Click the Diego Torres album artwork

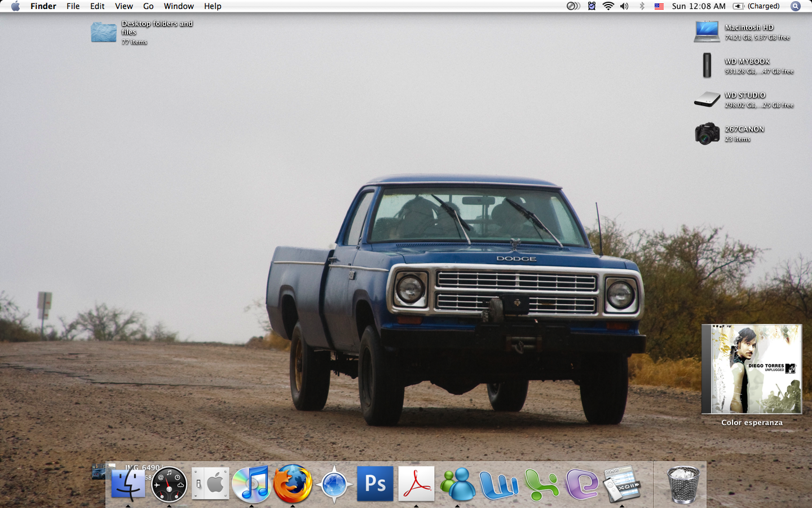(x=752, y=369)
